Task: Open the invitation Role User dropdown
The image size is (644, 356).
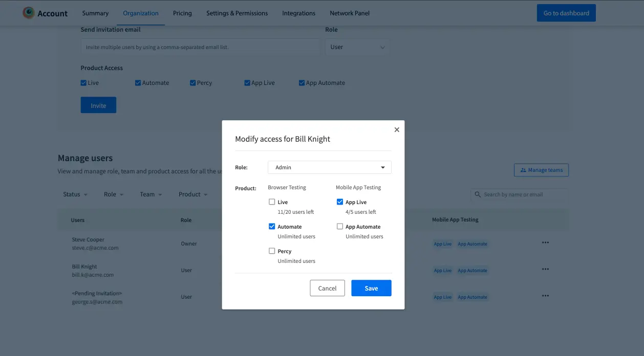Action: tap(357, 47)
